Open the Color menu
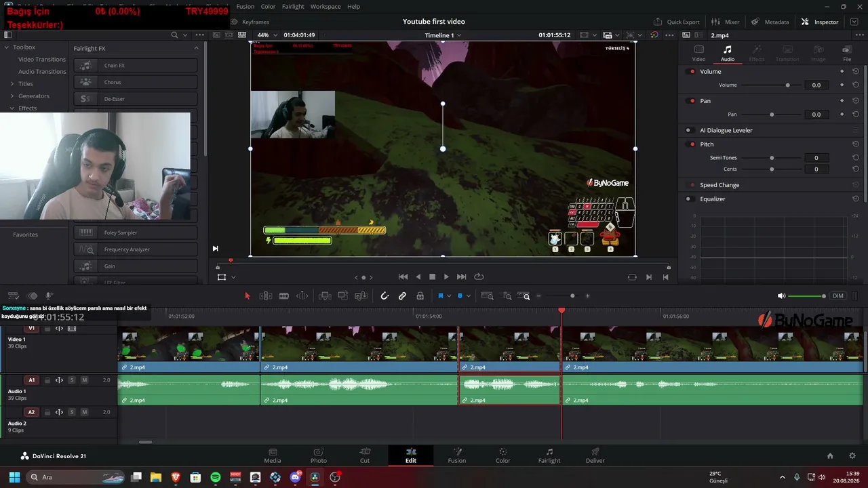This screenshot has height=488, width=868. pyautogui.click(x=269, y=6)
